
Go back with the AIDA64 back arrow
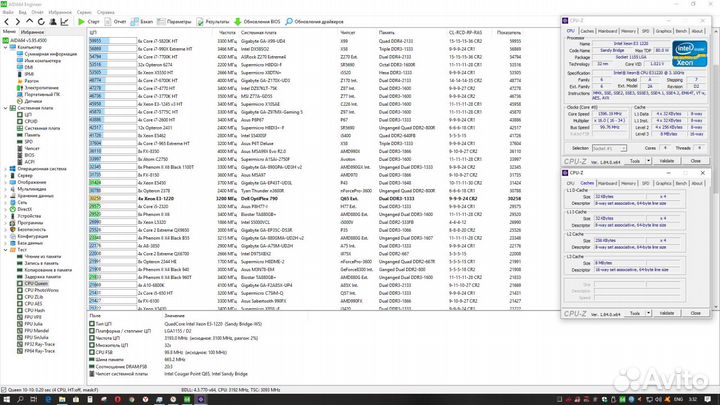(6, 22)
